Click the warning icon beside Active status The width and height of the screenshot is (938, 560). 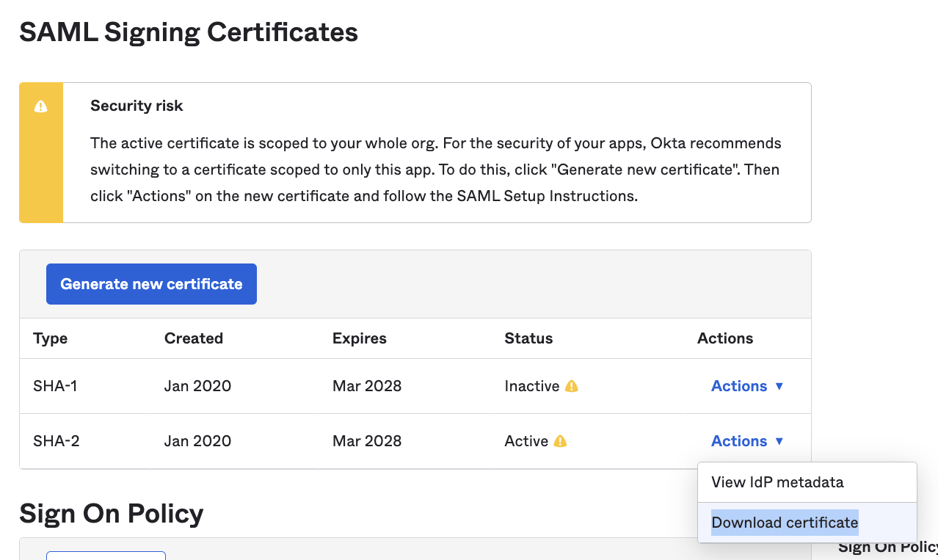561,441
